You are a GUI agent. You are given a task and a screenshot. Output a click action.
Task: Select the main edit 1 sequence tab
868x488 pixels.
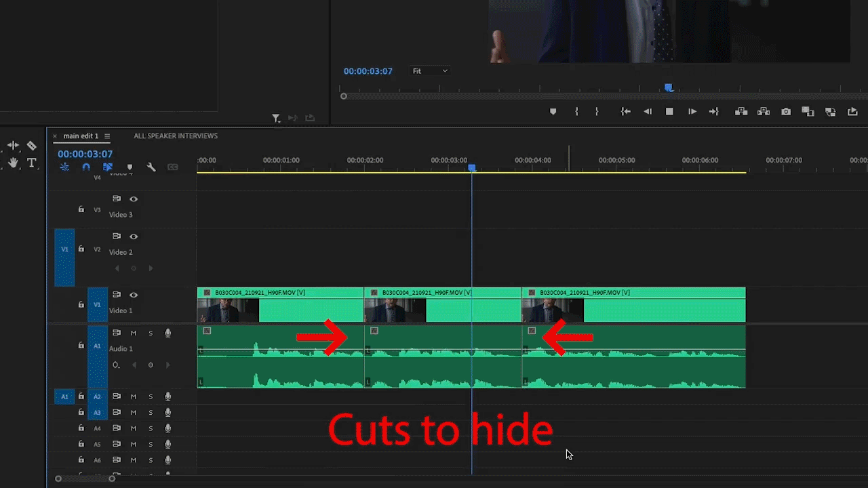[x=81, y=136]
